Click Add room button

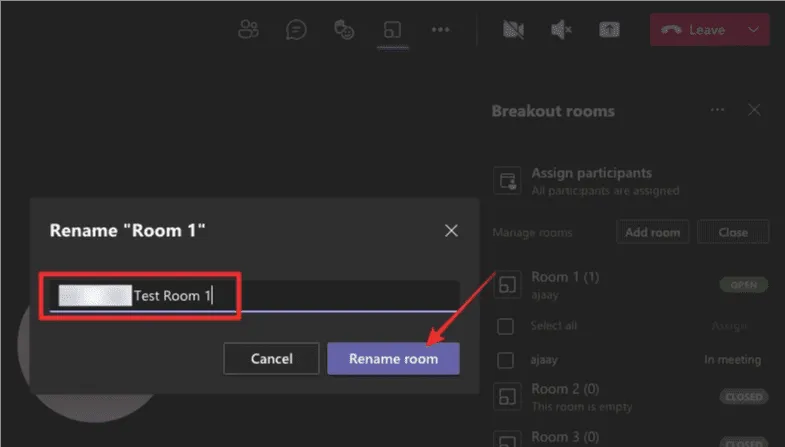(652, 232)
